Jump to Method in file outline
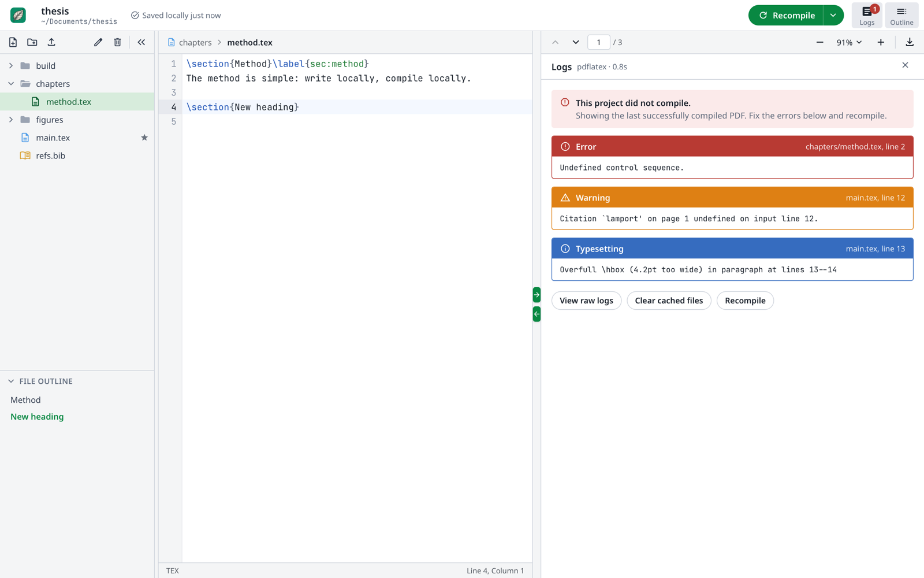 pos(25,400)
